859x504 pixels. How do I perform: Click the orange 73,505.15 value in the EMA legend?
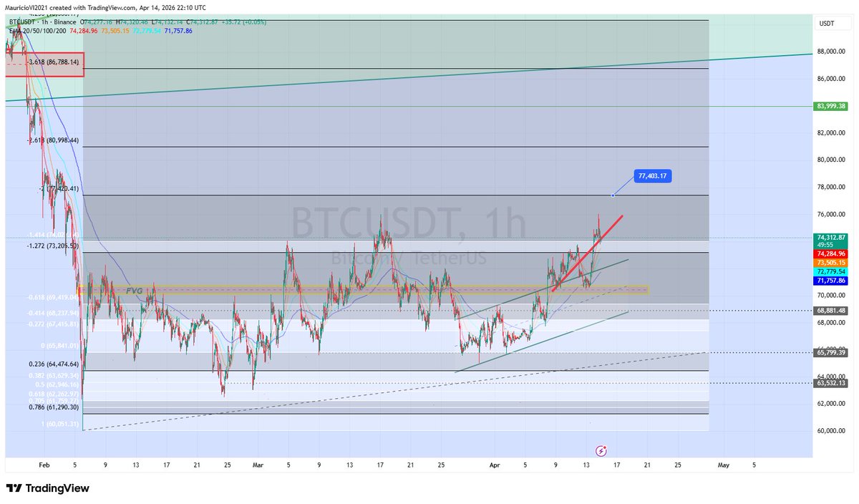(114, 31)
